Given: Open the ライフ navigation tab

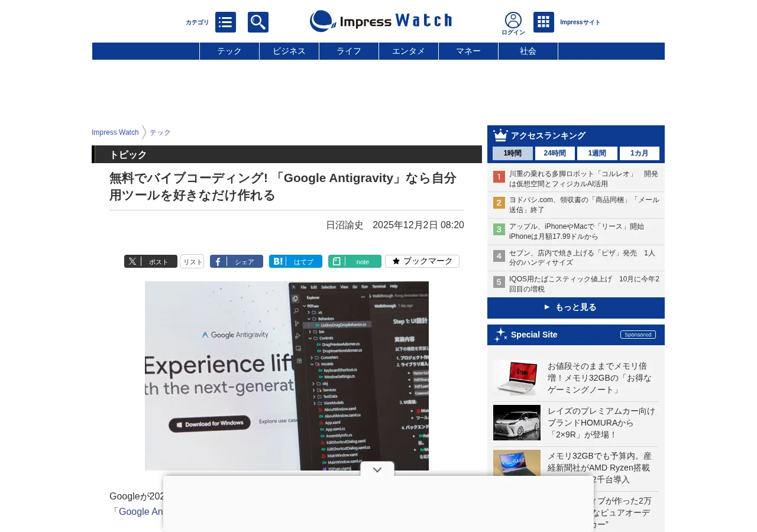Looking at the screenshot, I should tap(349, 51).
